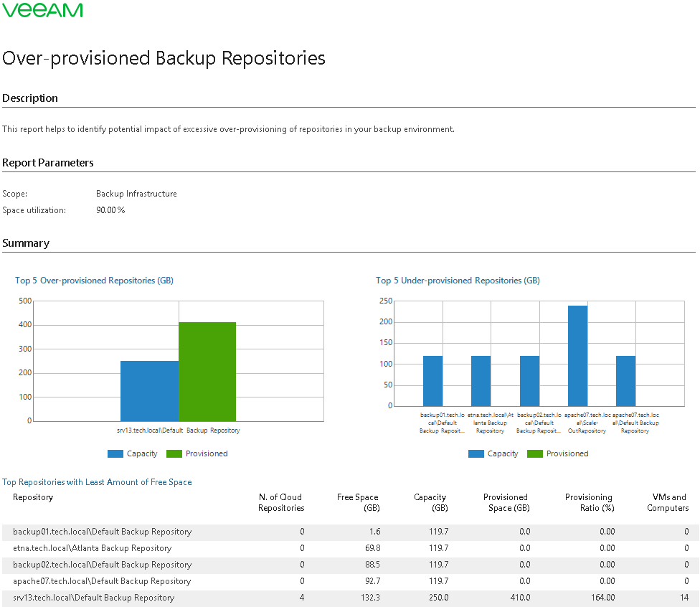
Task: Click the Veeam logo
Action: [42, 10]
